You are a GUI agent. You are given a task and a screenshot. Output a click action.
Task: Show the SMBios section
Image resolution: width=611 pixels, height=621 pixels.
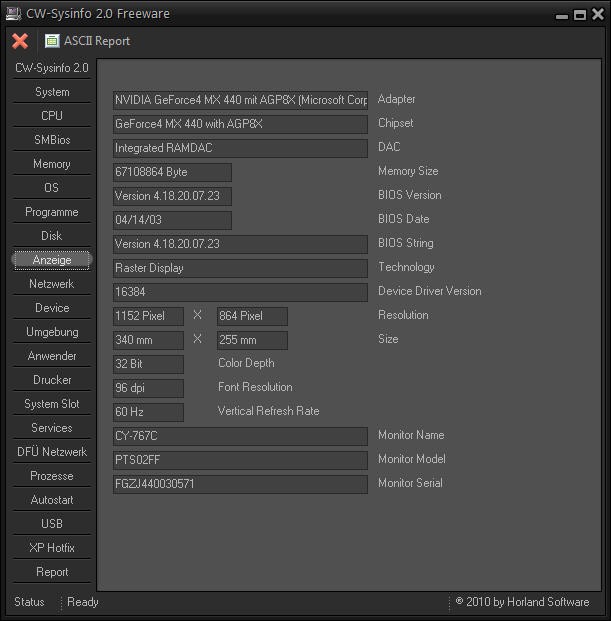point(52,140)
